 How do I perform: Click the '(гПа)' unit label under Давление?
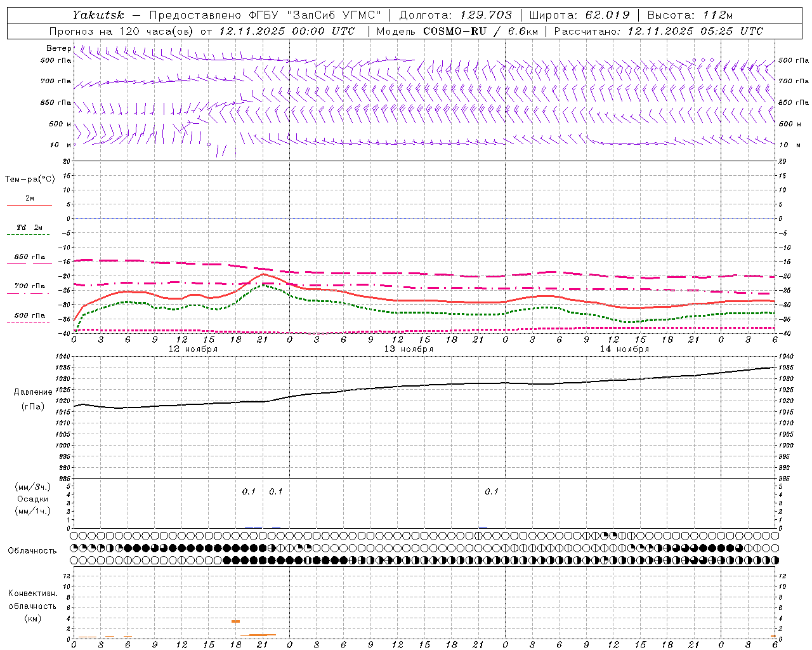33,407
